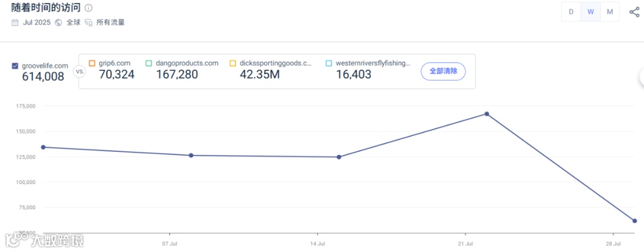The image size is (644, 252).
Task: Click the share icon at top right
Action: 634,12
